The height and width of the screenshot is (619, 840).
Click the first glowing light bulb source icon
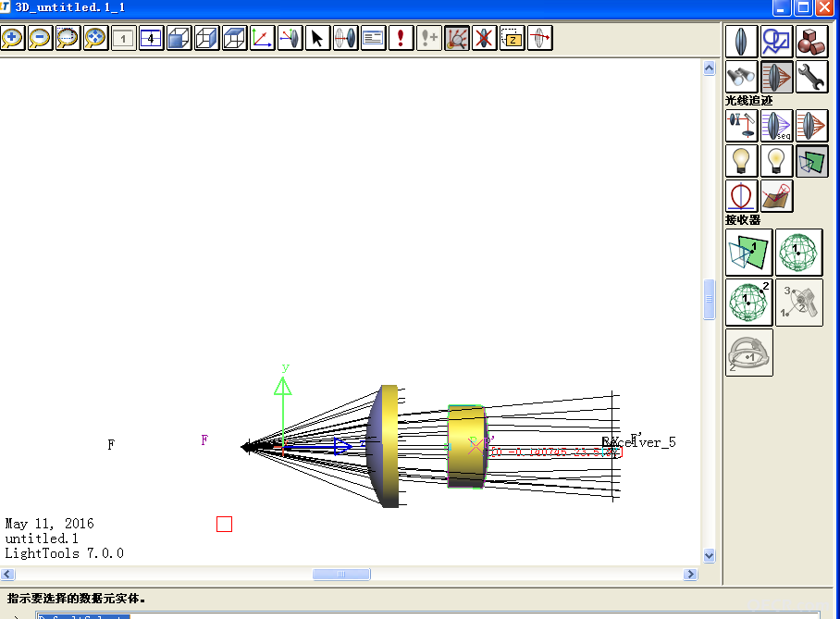(x=741, y=161)
